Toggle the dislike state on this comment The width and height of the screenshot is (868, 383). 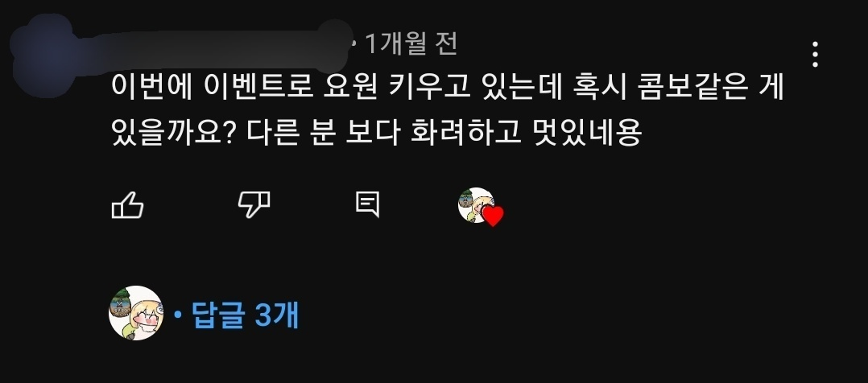pos(254,205)
